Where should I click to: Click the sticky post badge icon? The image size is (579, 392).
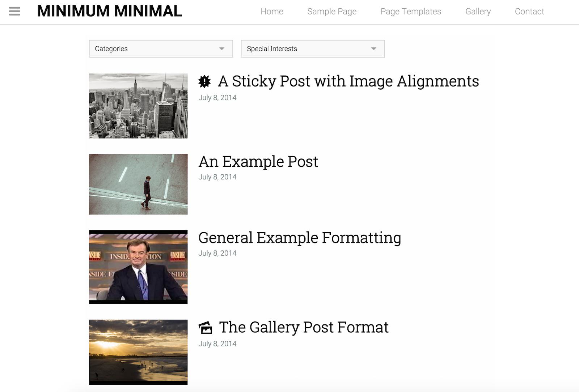[x=204, y=82]
